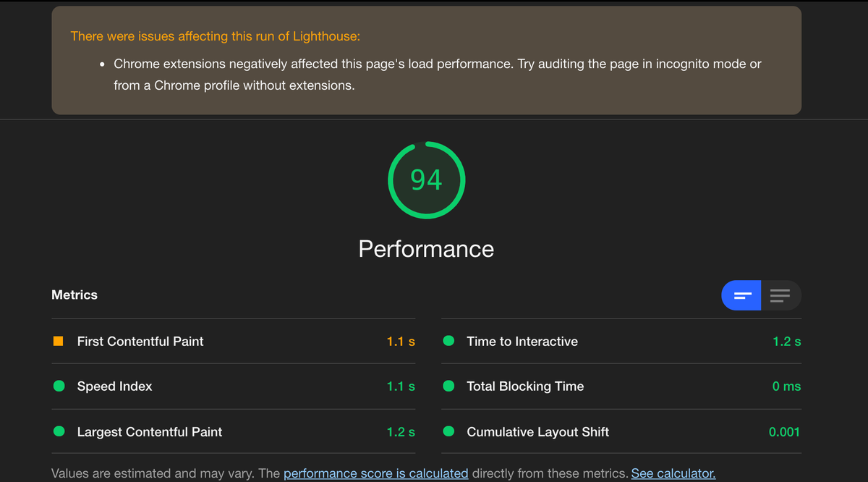This screenshot has width=868, height=482.
Task: Click First Contentful Paint orange square icon
Action: pos(59,341)
